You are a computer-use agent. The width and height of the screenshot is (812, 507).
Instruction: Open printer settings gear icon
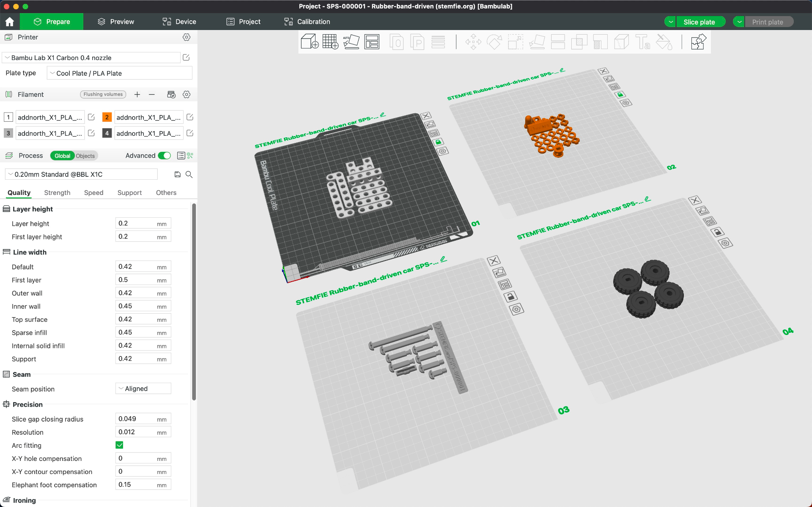[187, 37]
